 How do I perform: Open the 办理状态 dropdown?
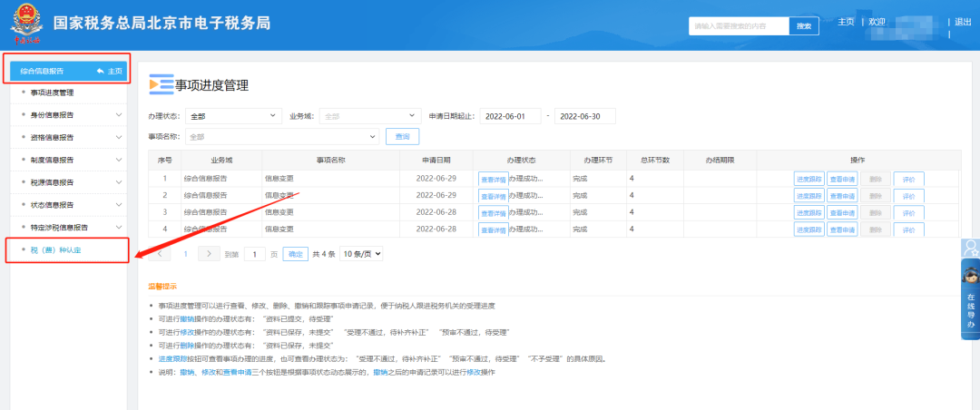click(233, 116)
